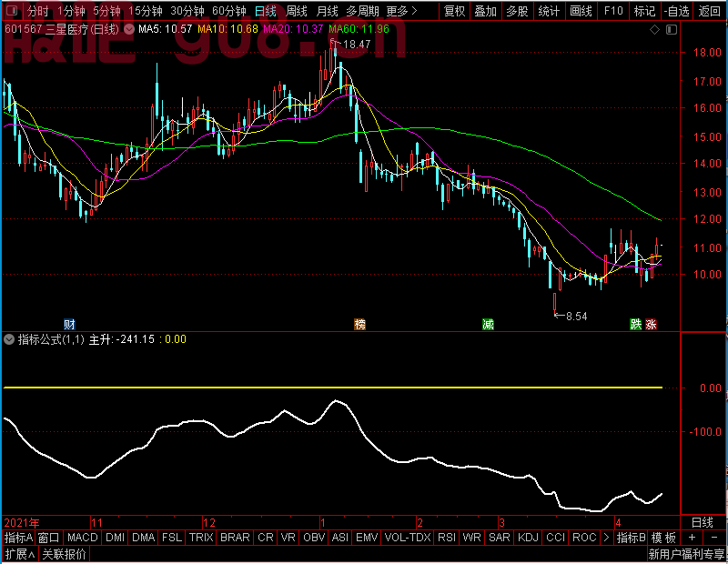Click the 减 holdings reduction marker
Image resolution: width=728 pixels, height=564 pixels.
point(488,324)
